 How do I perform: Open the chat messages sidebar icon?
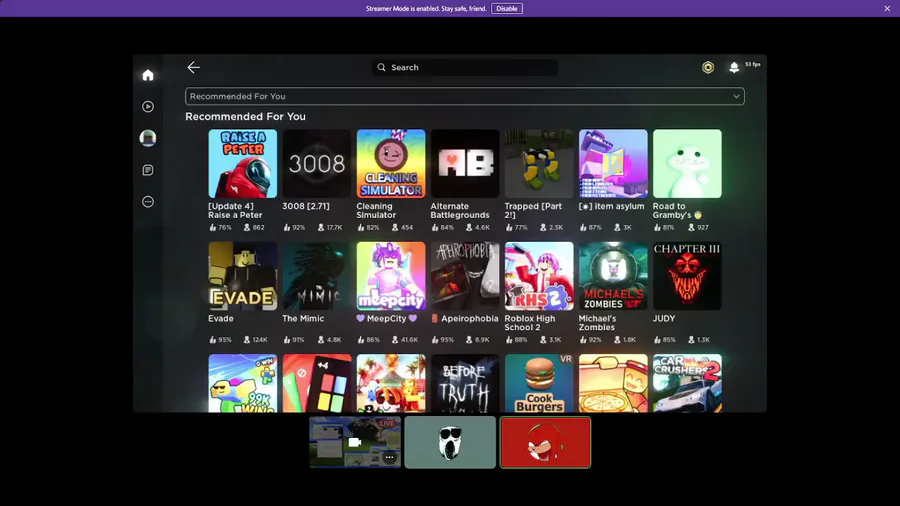148,170
